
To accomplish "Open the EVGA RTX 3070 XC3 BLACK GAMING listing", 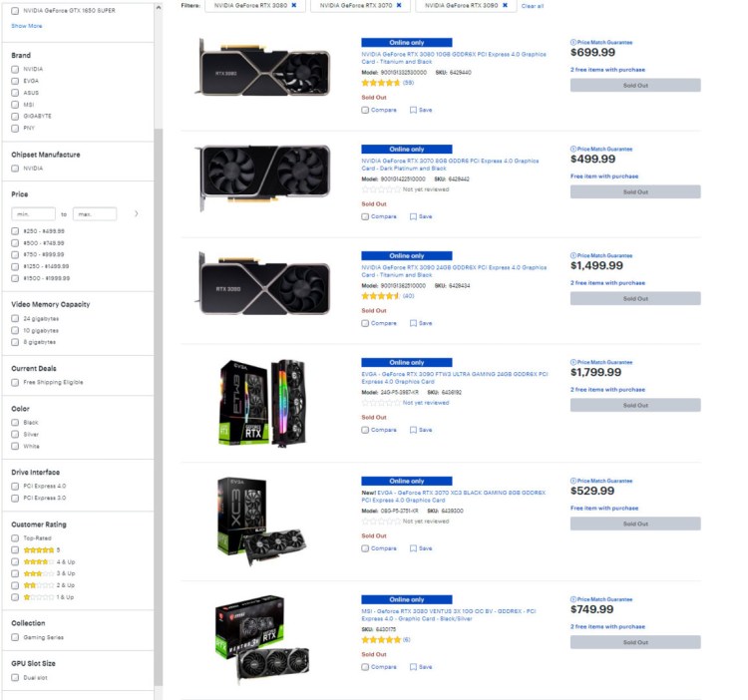I will point(453,497).
